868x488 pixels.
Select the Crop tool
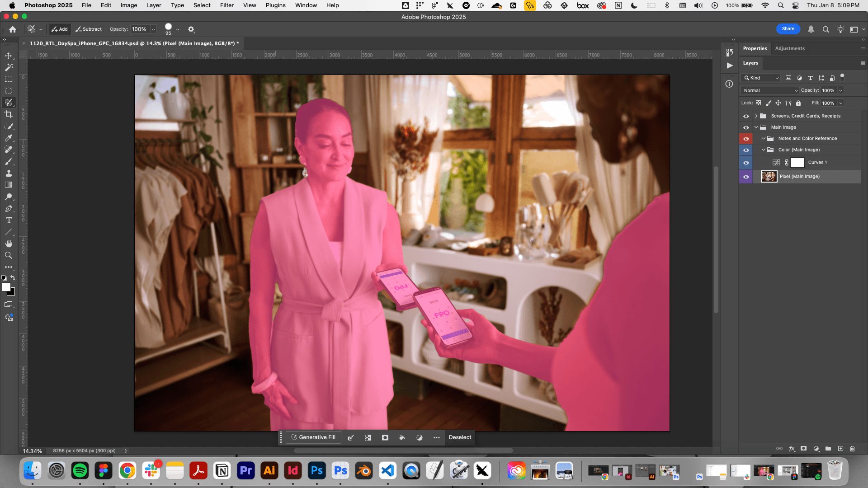tap(9, 114)
